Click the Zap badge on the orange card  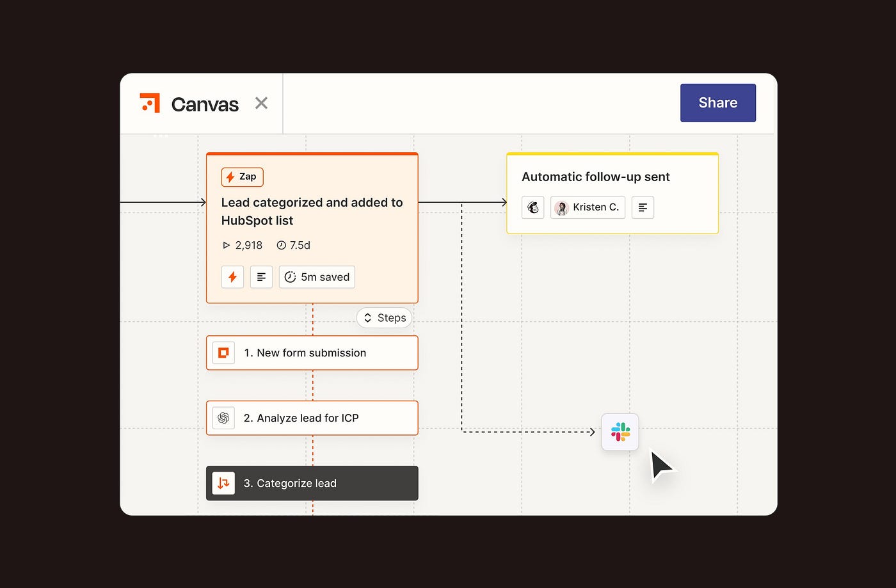242,177
